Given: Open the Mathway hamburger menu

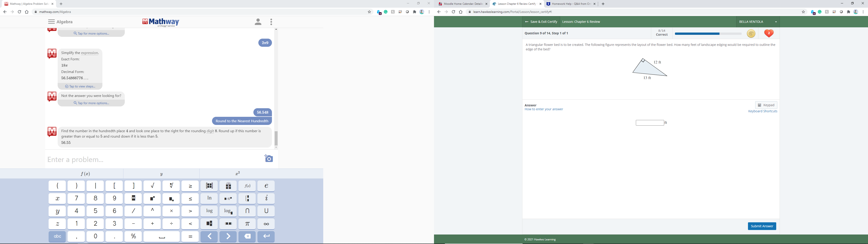Looking at the screenshot, I should 51,21.
